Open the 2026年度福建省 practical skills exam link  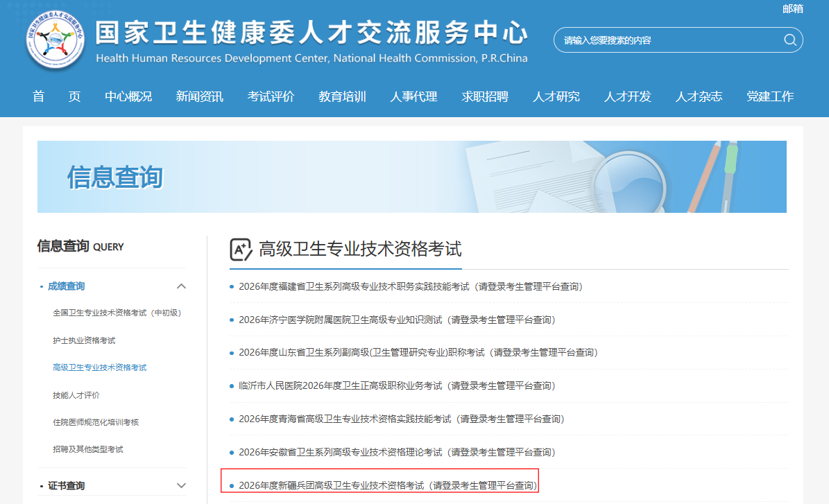coord(410,286)
